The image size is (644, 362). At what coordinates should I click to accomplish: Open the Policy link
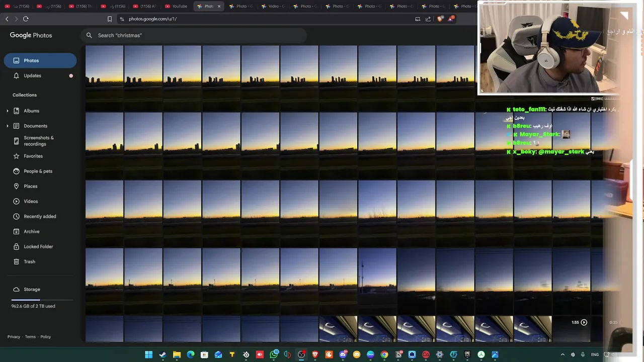(x=46, y=337)
